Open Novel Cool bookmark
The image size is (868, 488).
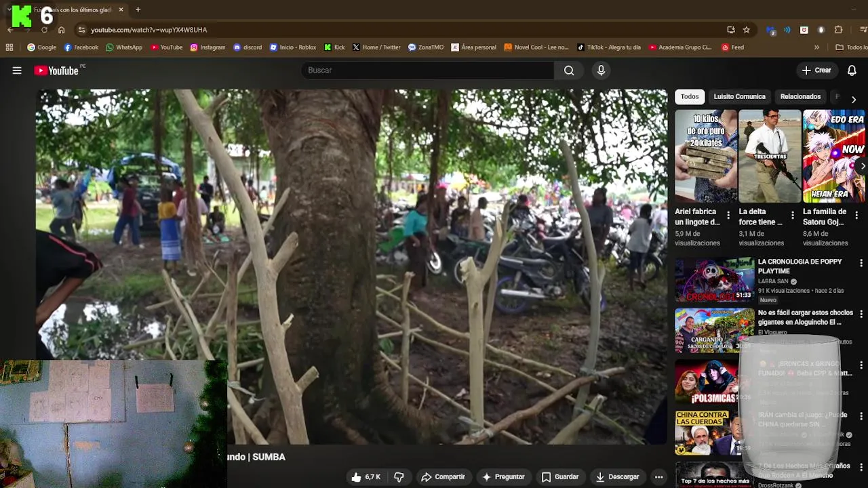coord(536,47)
